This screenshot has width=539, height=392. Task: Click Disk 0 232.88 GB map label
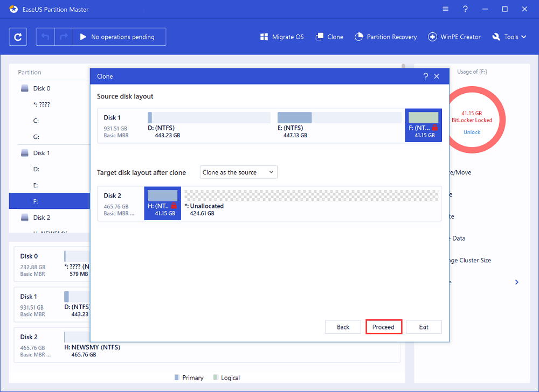(x=33, y=264)
